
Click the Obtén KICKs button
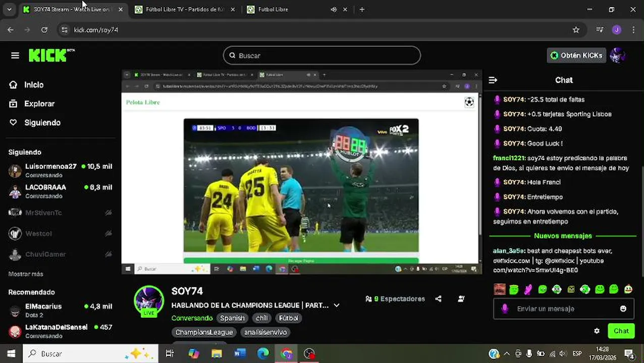point(576,55)
